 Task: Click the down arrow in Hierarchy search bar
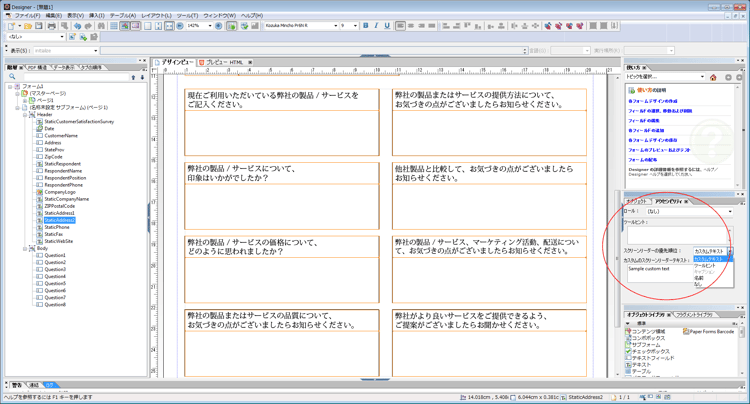tap(142, 77)
